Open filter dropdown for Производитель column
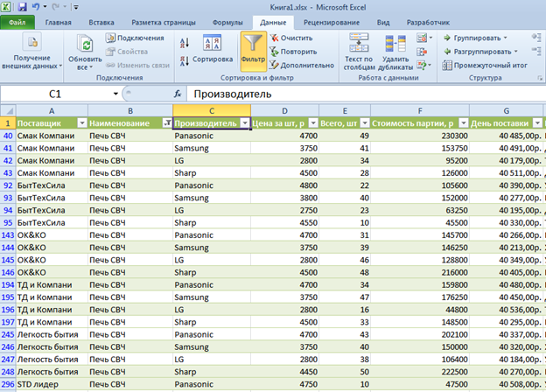The image size is (546, 392). (x=245, y=123)
